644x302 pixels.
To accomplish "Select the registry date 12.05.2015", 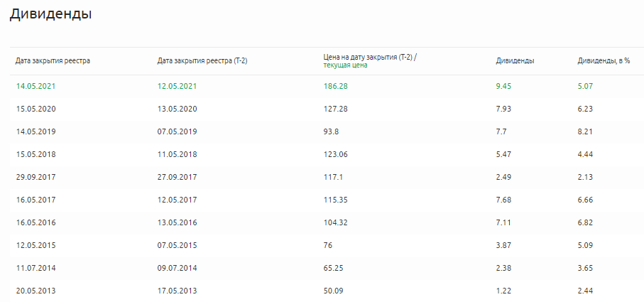I will [36, 245].
